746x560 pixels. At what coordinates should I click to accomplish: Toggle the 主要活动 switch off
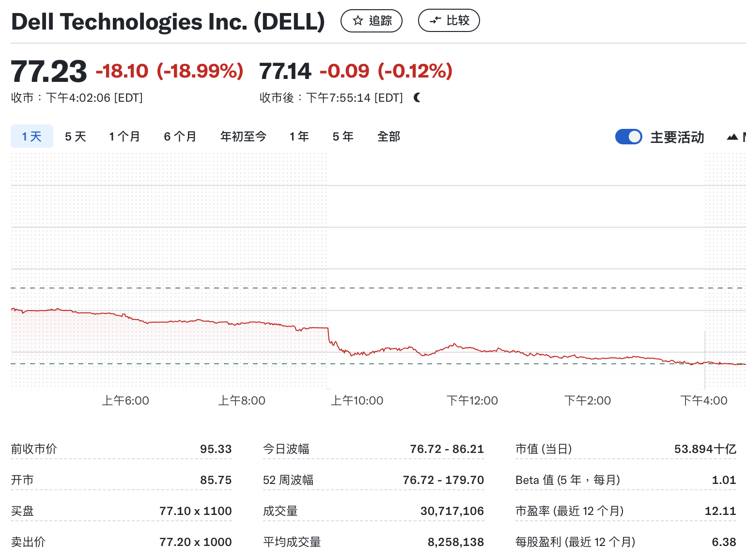pyautogui.click(x=628, y=137)
